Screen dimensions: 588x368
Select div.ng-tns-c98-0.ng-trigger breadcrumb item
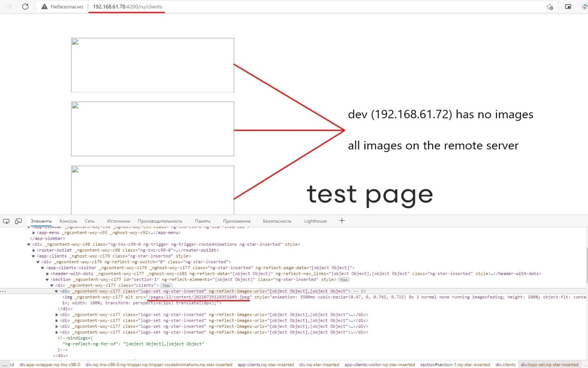(159, 365)
